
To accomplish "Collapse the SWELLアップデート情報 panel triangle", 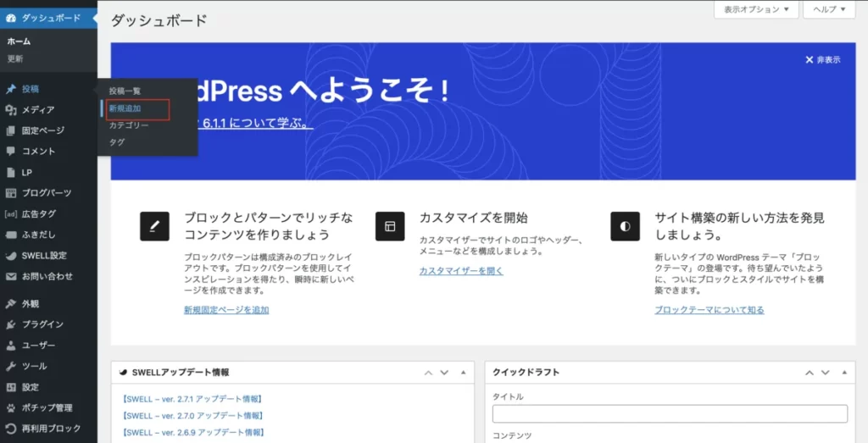I will click(463, 373).
